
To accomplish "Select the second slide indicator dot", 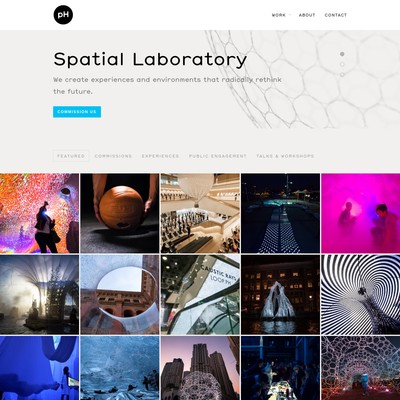I will pyautogui.click(x=342, y=64).
